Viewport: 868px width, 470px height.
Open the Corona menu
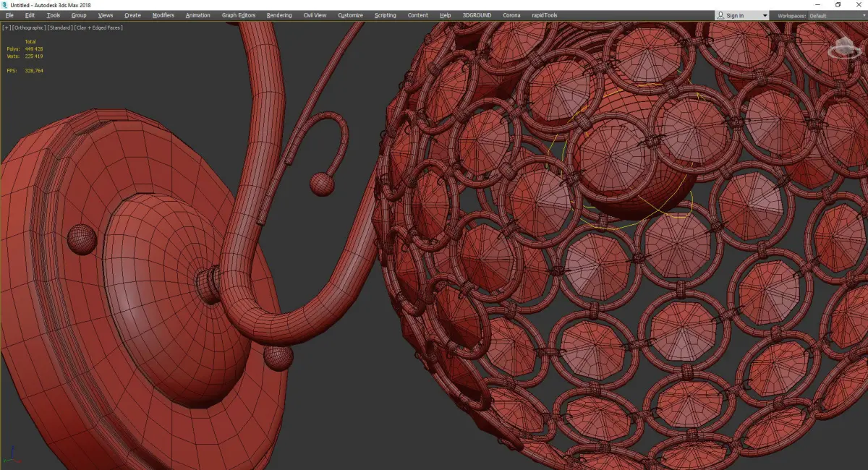pos(511,15)
